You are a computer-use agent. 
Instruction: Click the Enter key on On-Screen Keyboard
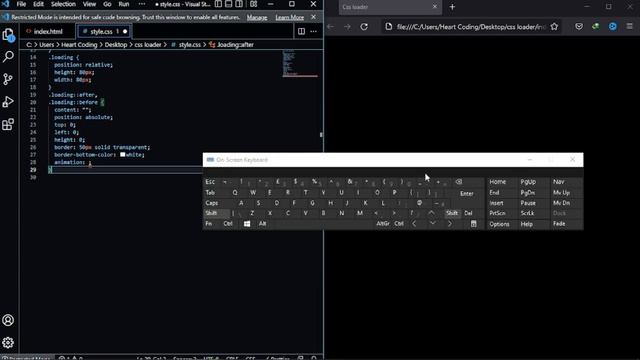click(467, 193)
